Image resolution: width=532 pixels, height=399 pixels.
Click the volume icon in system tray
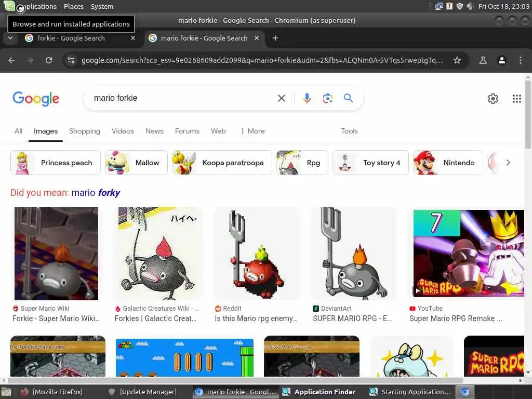470,6
